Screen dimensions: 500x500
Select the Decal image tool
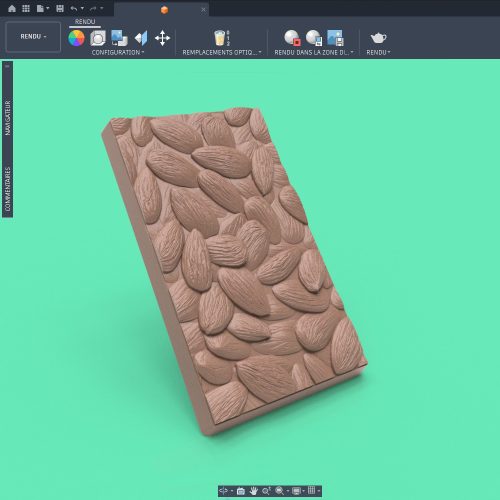119,38
